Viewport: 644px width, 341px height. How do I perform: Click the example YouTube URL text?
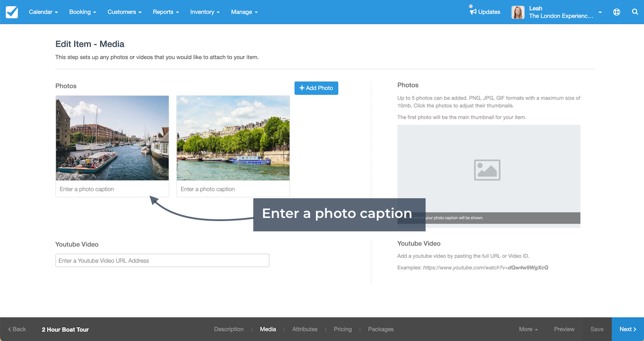(486, 268)
